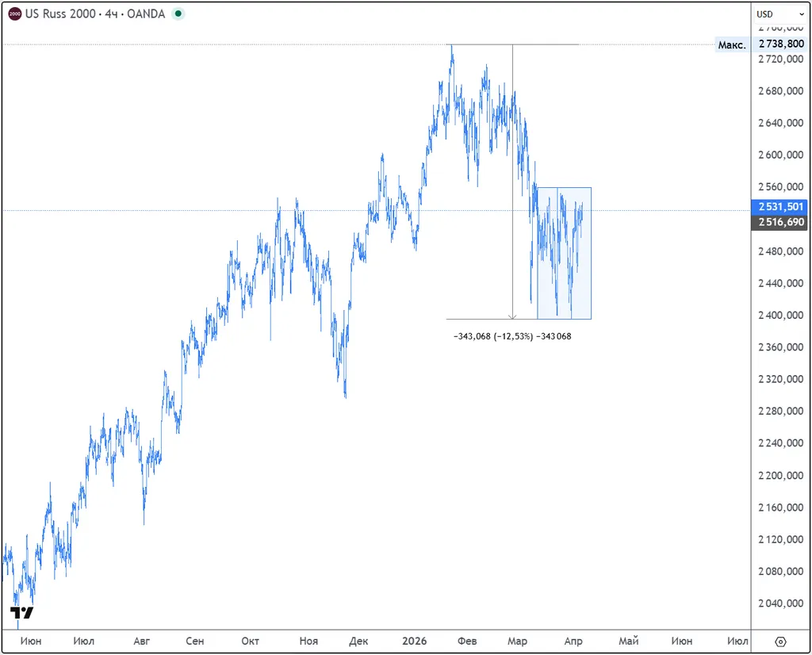
Task: Click the 2026 year marker on time axis
Action: click(x=414, y=642)
